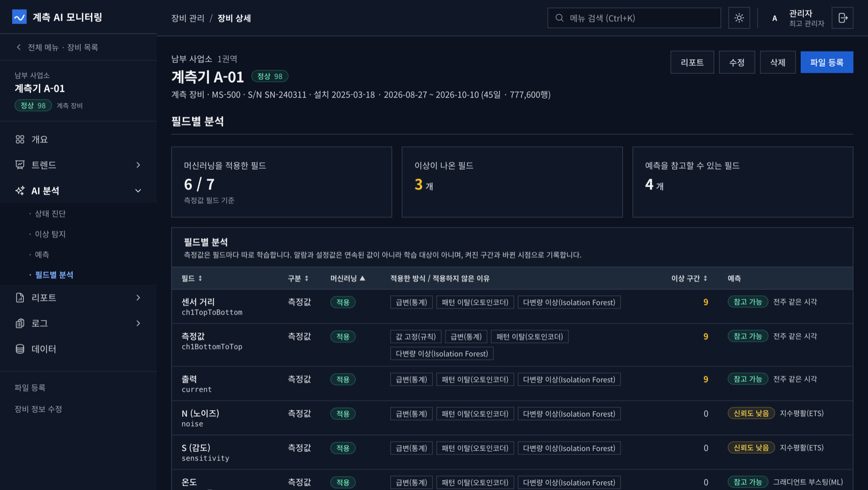Click the 데이터 database icon in sidebar
The height and width of the screenshot is (490, 868).
pos(20,349)
